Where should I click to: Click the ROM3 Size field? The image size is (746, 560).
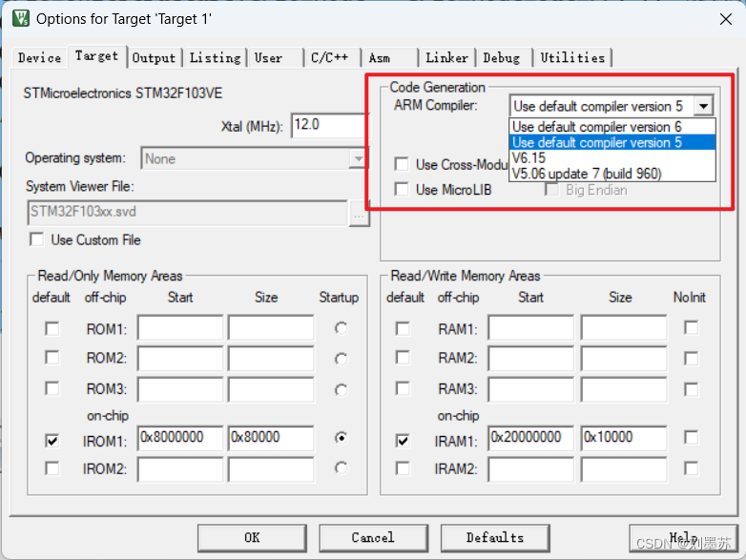click(x=271, y=389)
